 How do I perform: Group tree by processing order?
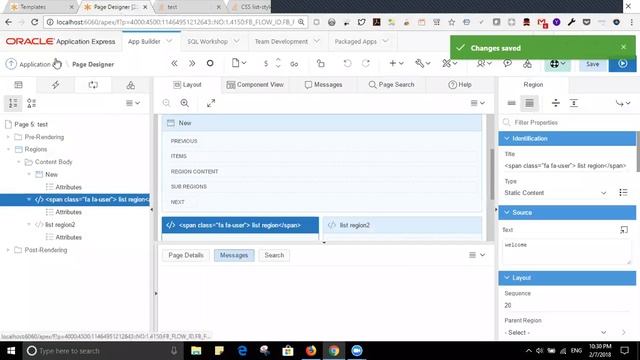click(13, 103)
